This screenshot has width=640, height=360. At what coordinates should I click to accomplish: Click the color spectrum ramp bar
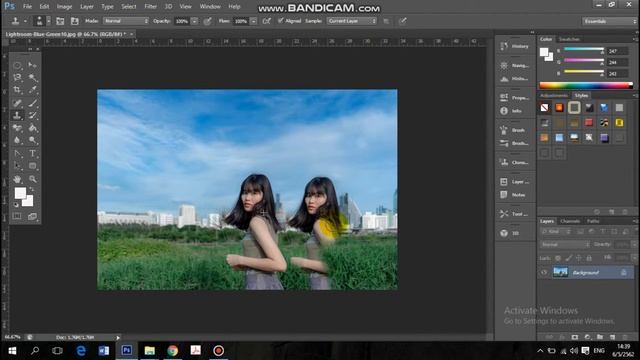(x=586, y=85)
